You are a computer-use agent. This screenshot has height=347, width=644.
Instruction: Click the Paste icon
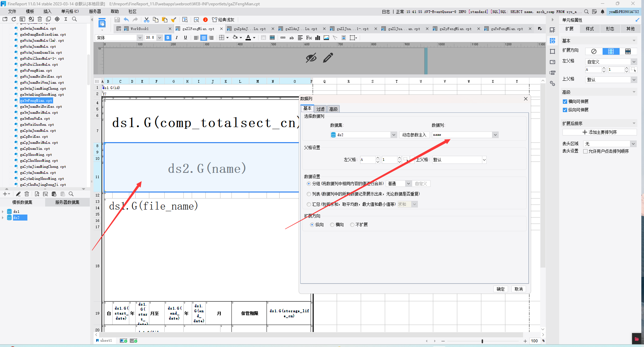(165, 20)
